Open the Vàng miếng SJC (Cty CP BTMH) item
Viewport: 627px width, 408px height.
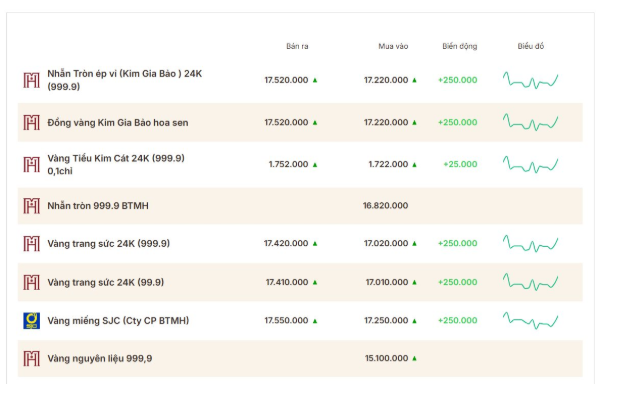pos(118,321)
